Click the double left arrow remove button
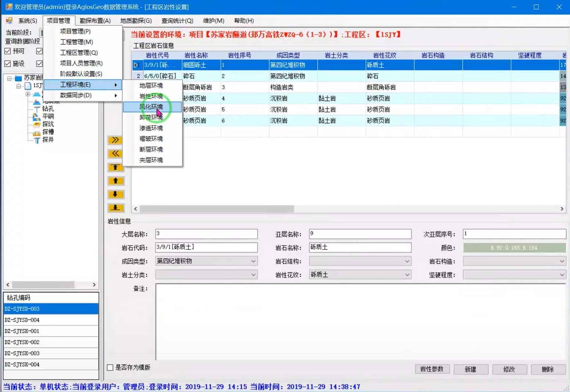570x392 pixels. click(115, 154)
